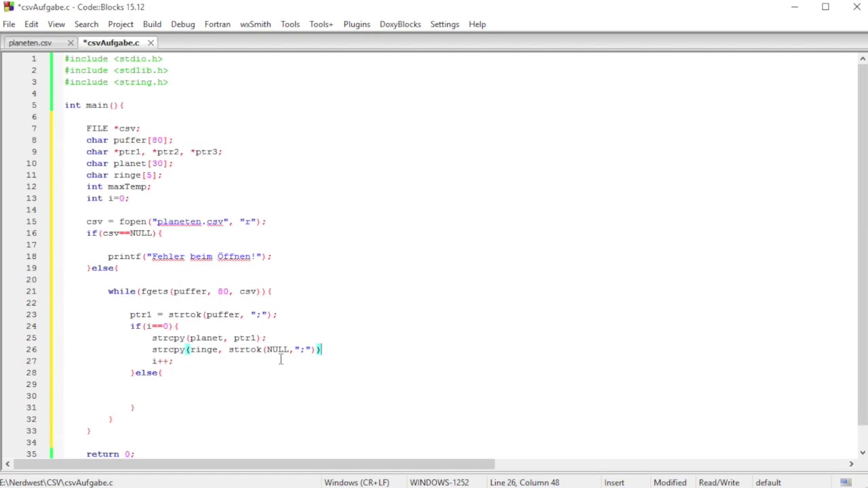Open the wxSmith menu
The width and height of the screenshot is (868, 488).
256,24
